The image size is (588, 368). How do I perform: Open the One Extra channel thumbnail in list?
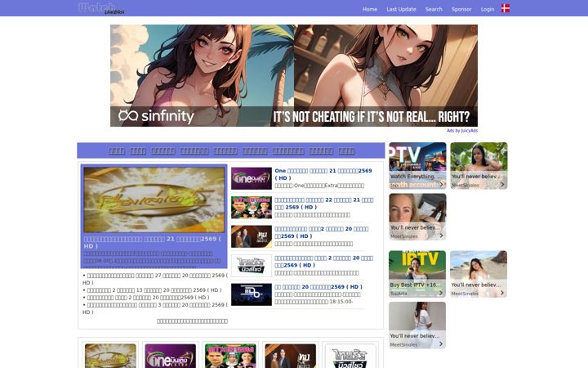click(252, 178)
